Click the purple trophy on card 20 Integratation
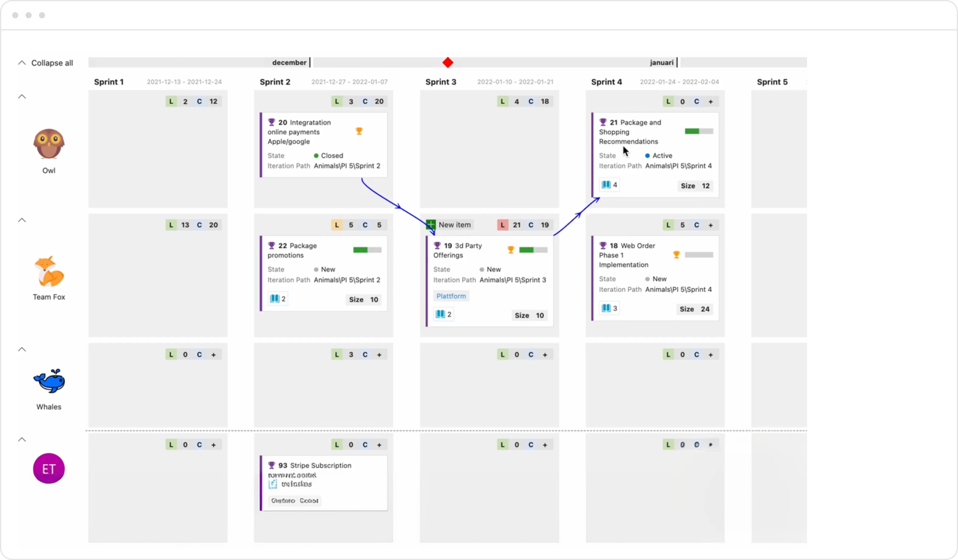This screenshot has width=958, height=560. [x=271, y=122]
